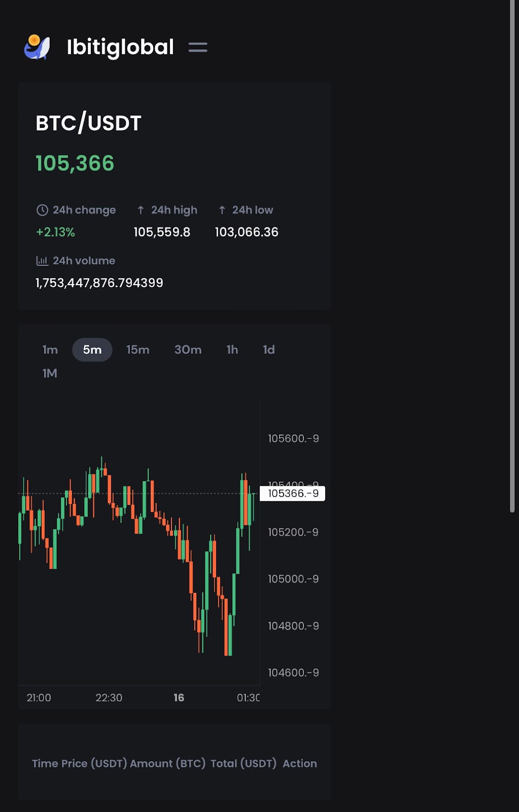Select the 5m chart interval

click(92, 350)
